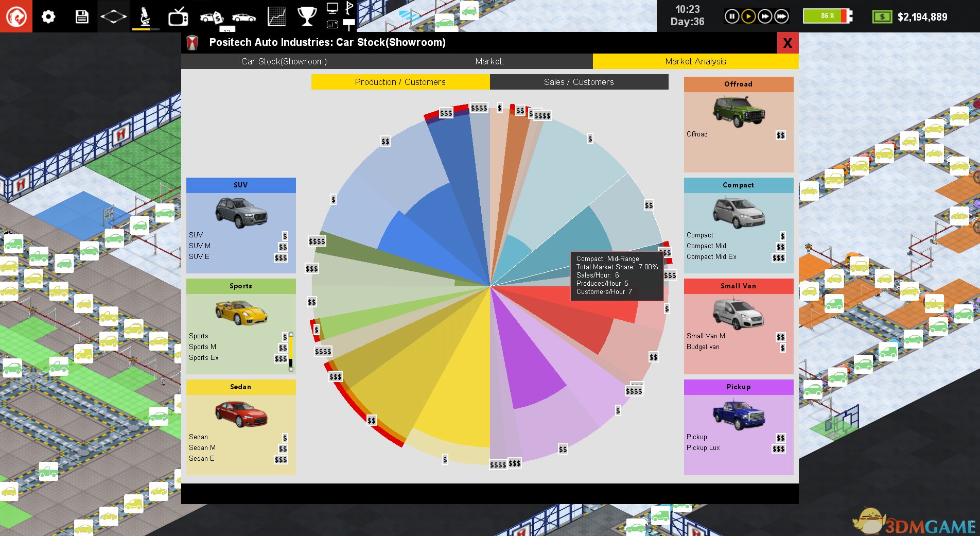Click the green offroad vehicle thumbnail
The height and width of the screenshot is (536, 980).
[x=739, y=111]
